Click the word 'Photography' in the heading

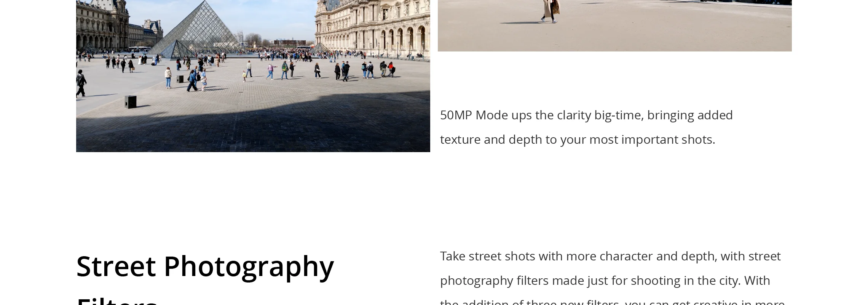pos(249,266)
